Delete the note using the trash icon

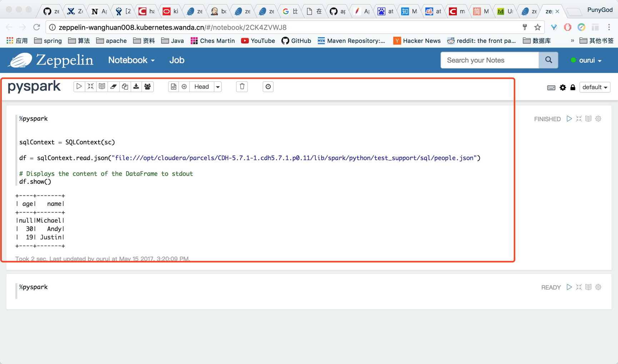[242, 87]
